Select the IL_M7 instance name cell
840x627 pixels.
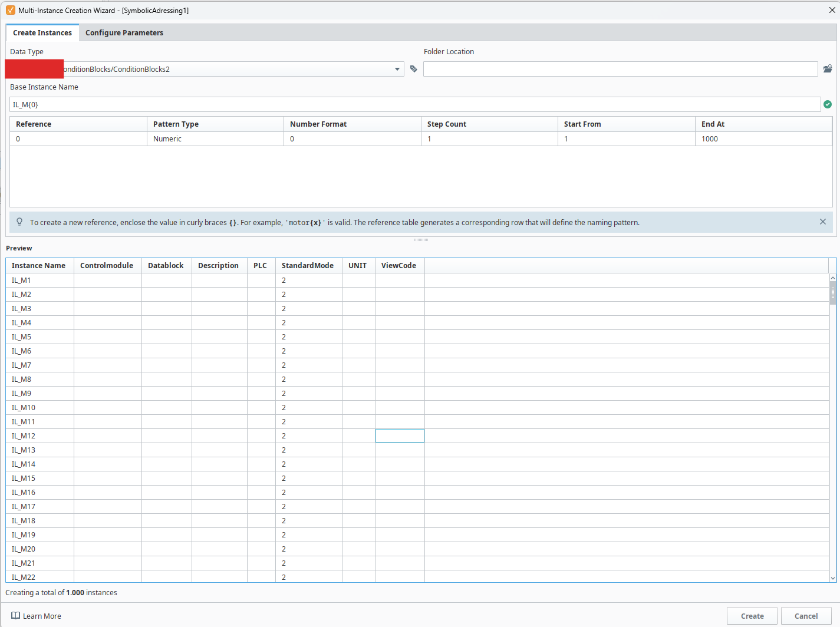(40, 365)
